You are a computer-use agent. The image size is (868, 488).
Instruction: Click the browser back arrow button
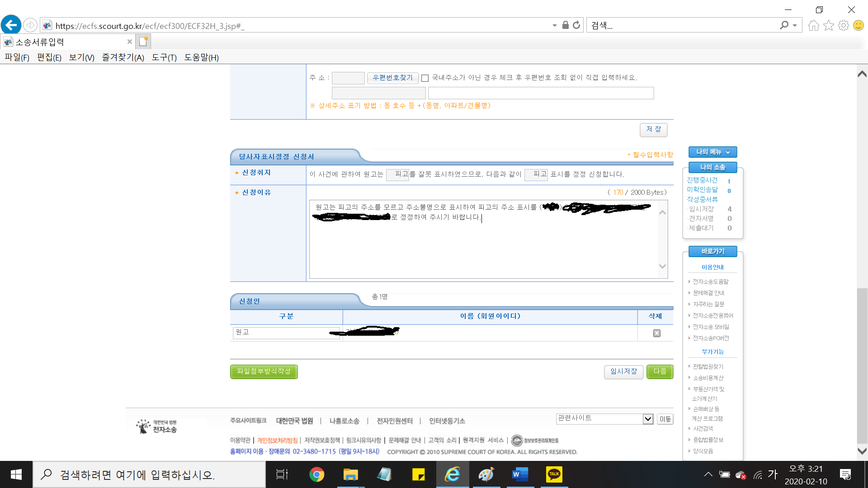coord(11,25)
